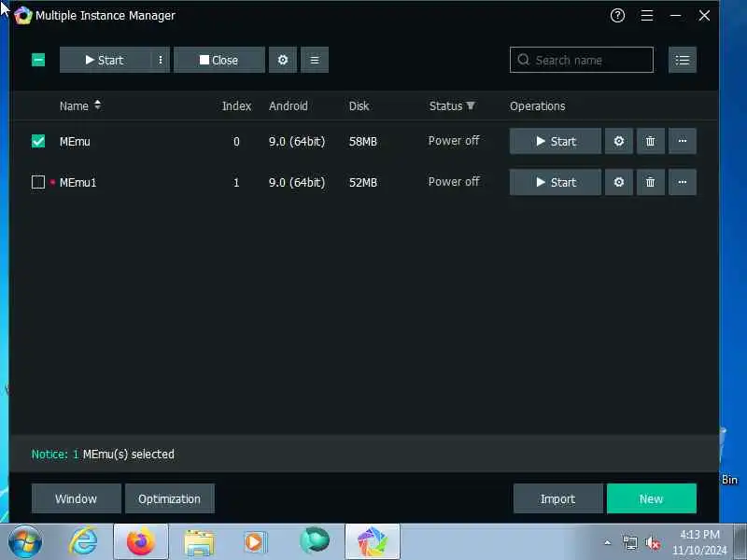Click the Optimization button
This screenshot has width=747, height=560.
170,498
